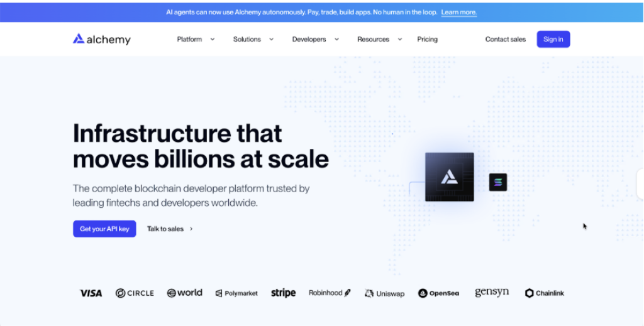Viewport: 644px width, 326px height.
Task: Click the Solana chip icon in hero graphic
Action: tap(498, 182)
